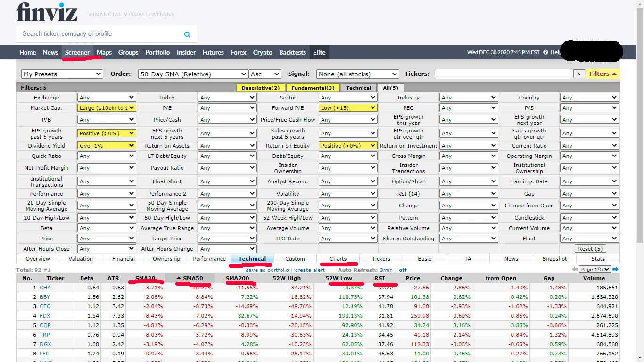The height and width of the screenshot is (362, 644).
Task: Open Backtests in the navigation bar
Action: pyautogui.click(x=293, y=52)
